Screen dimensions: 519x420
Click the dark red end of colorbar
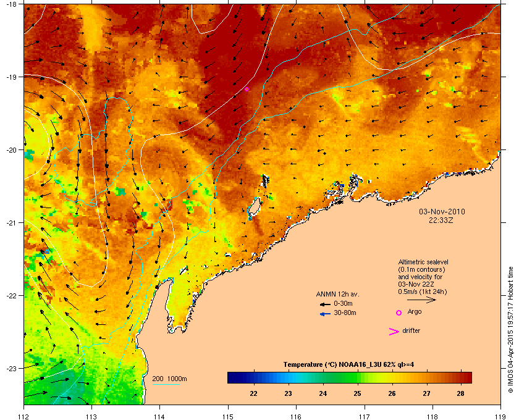(467, 377)
